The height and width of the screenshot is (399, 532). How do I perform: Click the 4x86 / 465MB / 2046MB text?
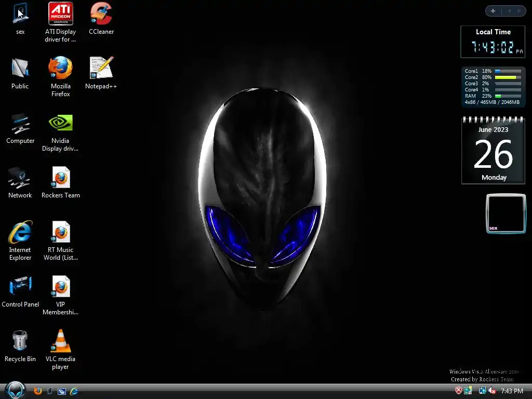click(x=492, y=102)
